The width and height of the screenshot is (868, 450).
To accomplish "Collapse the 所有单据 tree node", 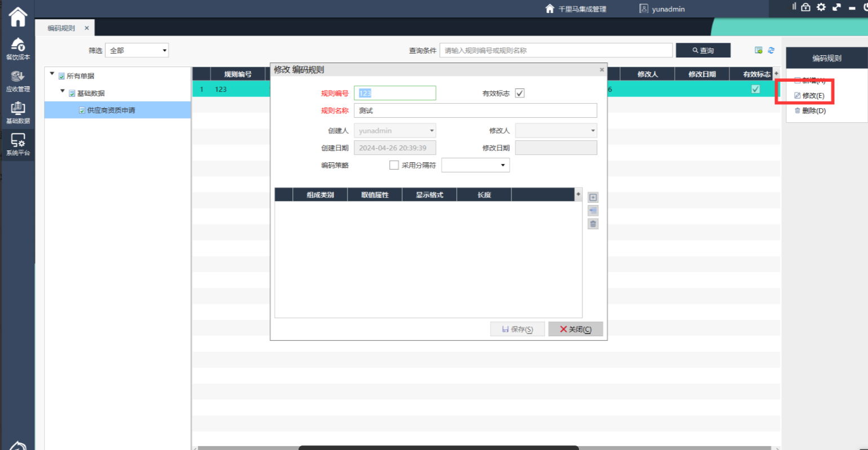I will coord(52,74).
